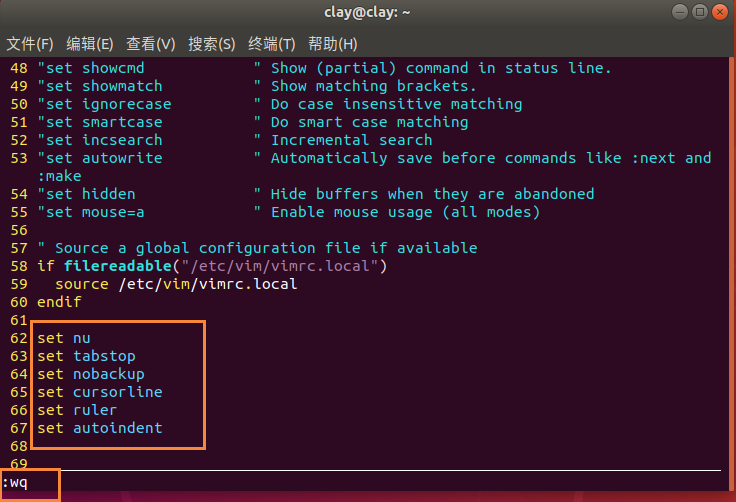Image resolution: width=736 pixels, height=502 pixels.
Task: Click comment "Incremental search"
Action: 352,140
